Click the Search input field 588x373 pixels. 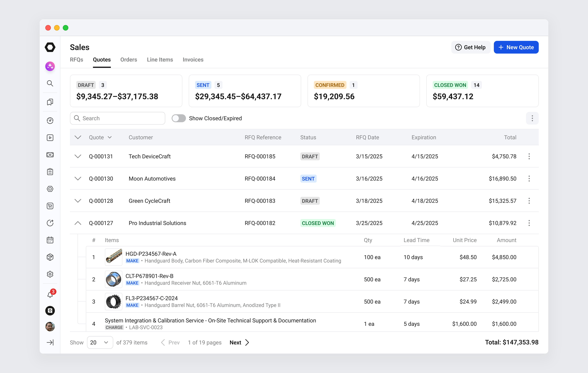click(117, 118)
